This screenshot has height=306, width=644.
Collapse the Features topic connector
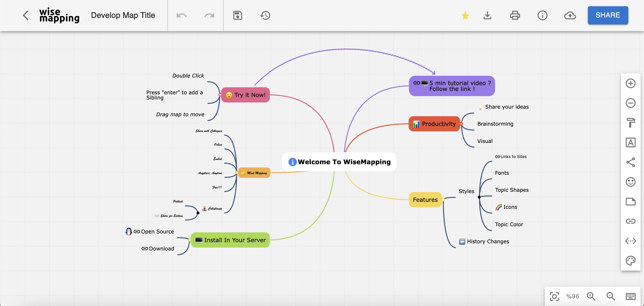click(x=443, y=200)
